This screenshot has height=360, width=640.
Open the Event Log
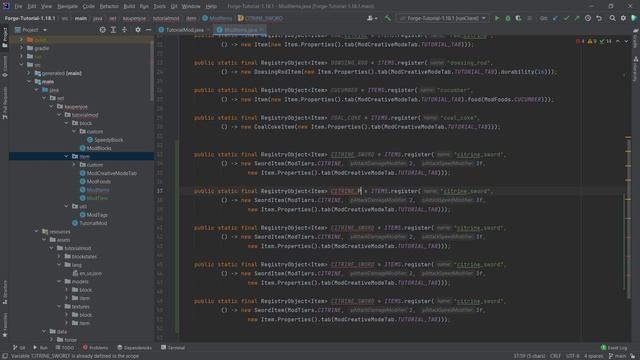614,348
